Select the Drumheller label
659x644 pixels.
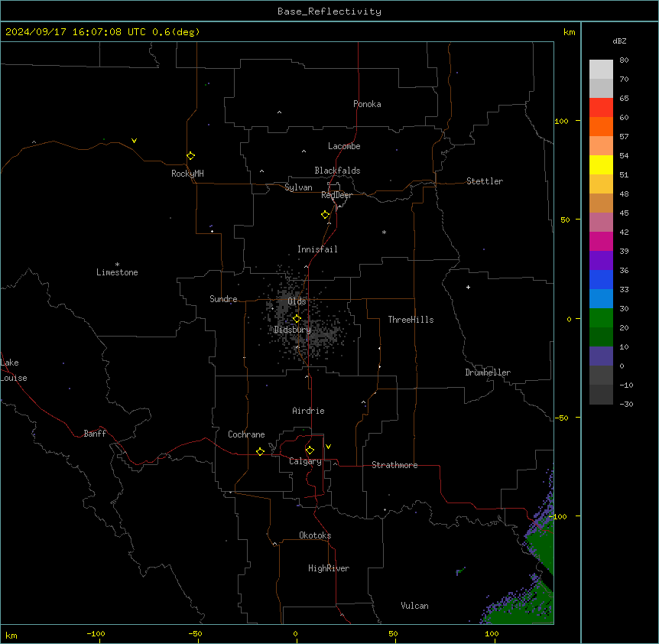point(488,372)
